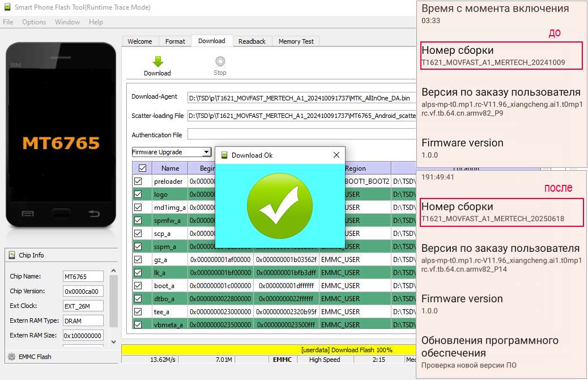Click the green Download arrow icon
The height and width of the screenshot is (380, 588).
(x=157, y=61)
